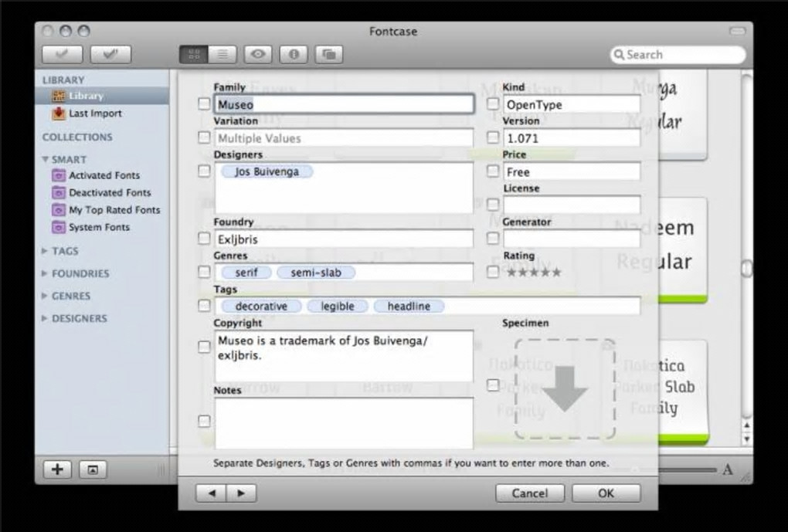
Task: Click the button next to the plus button
Action: [x=93, y=469]
